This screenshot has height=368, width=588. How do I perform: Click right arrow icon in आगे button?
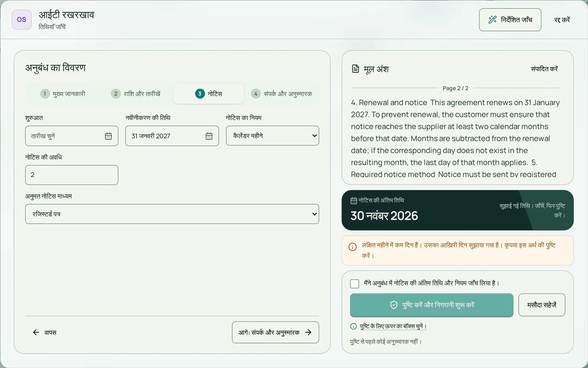coord(308,333)
